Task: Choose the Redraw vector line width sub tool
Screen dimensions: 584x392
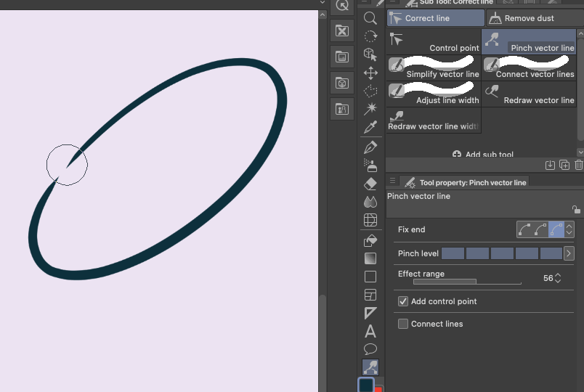Action: coord(434,121)
